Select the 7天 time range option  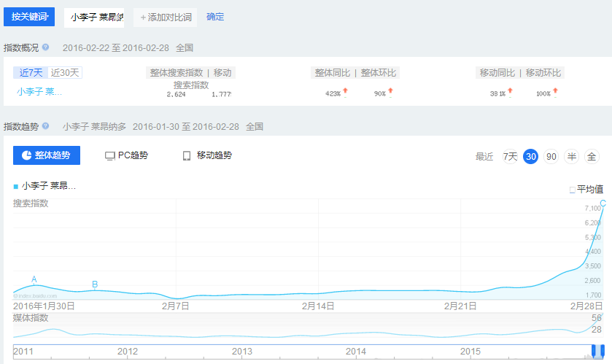tap(511, 156)
